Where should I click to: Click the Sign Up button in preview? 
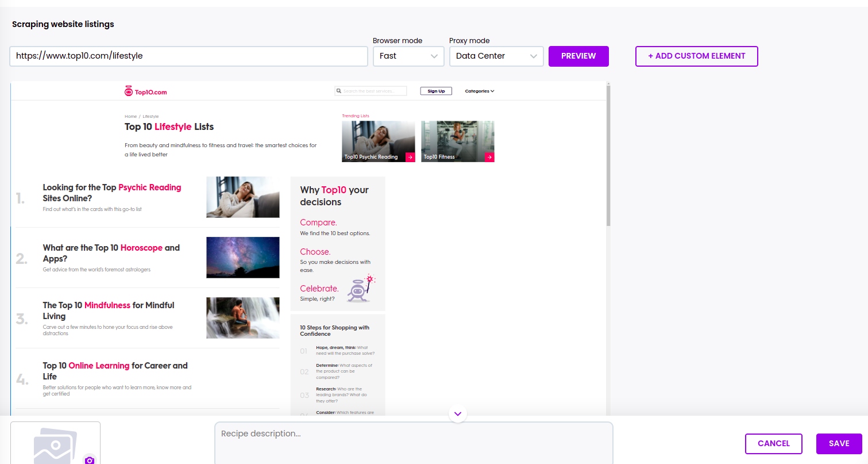point(436,91)
